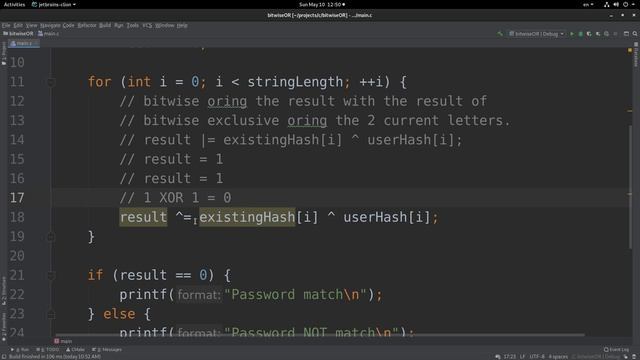The width and height of the screenshot is (640, 360).
Task: Click the profiler icon next to coverage
Action: tap(598, 34)
